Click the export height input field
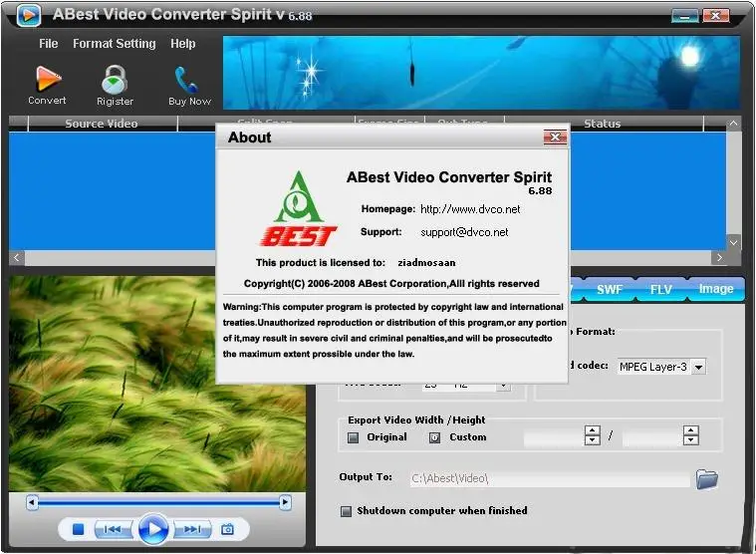The height and width of the screenshot is (554, 756). pos(652,435)
